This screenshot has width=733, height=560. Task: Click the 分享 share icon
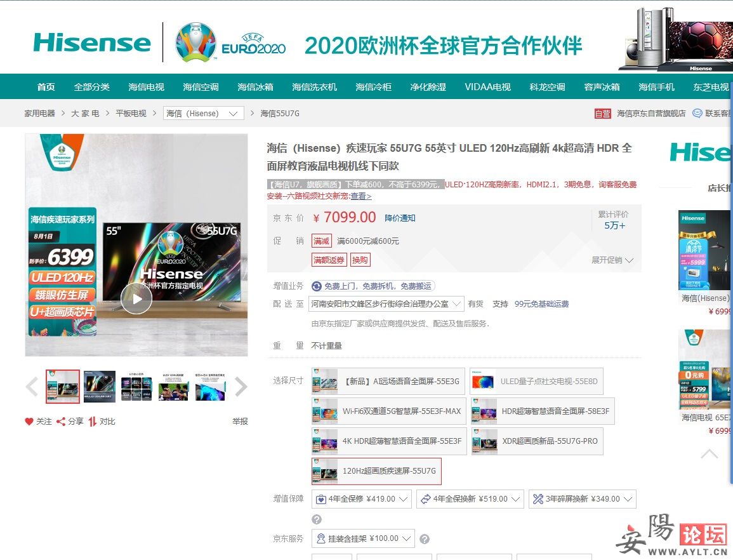click(61, 422)
